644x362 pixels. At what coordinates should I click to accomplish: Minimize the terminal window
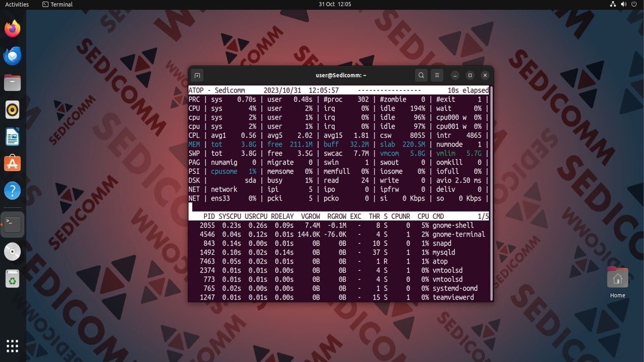pyautogui.click(x=455, y=75)
